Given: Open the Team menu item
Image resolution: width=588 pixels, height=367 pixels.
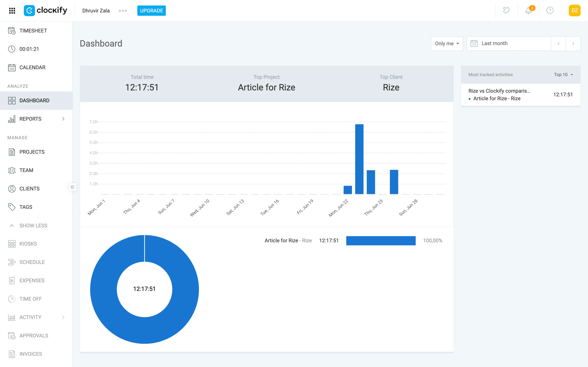Looking at the screenshot, I should point(36,170).
